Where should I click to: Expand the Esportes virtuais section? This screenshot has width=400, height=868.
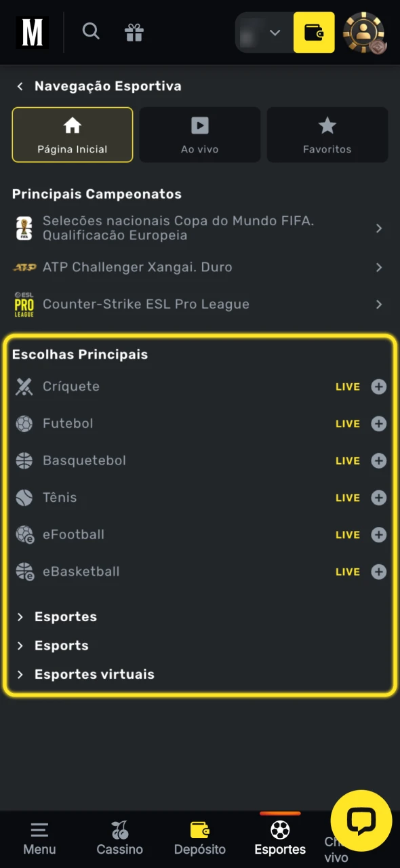(94, 674)
